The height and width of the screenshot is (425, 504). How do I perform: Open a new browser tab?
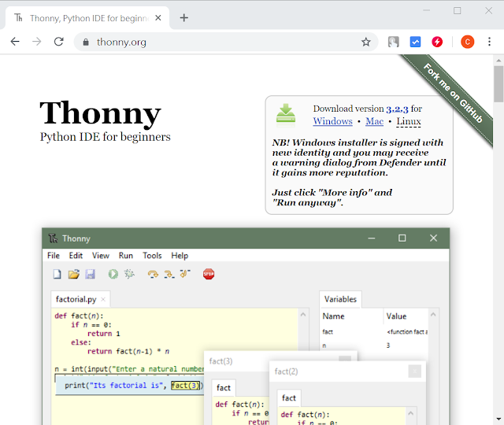(x=183, y=18)
